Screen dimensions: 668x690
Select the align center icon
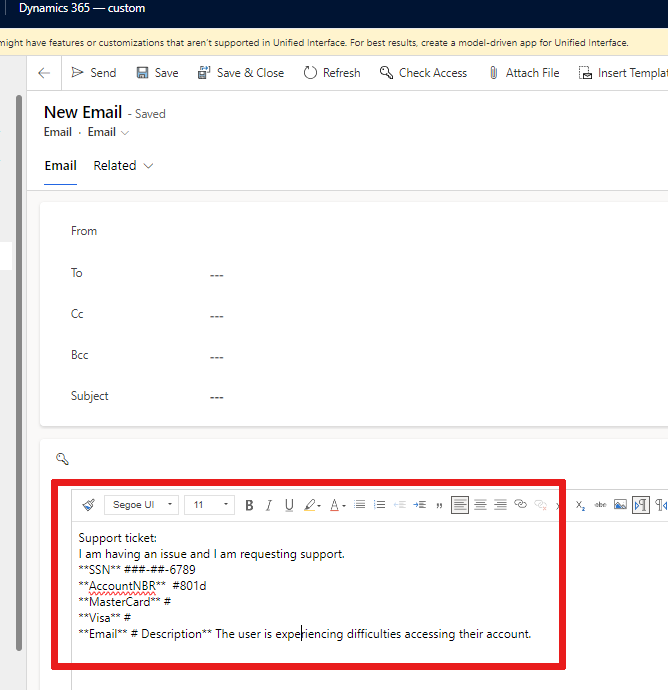coord(480,505)
